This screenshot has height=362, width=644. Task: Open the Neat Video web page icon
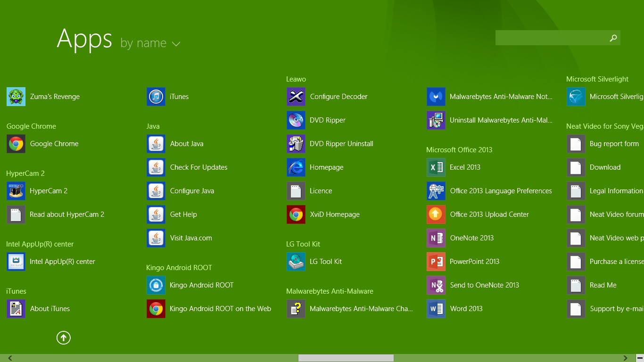(x=576, y=238)
